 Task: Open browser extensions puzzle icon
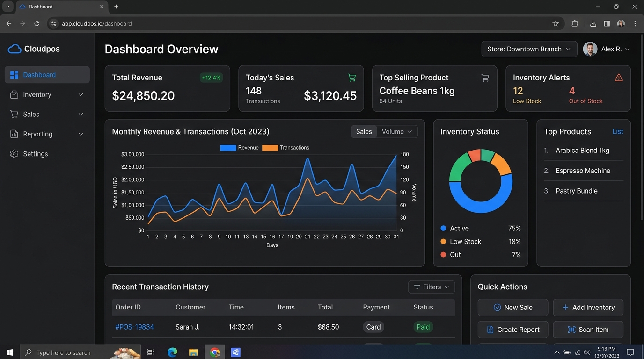point(575,23)
